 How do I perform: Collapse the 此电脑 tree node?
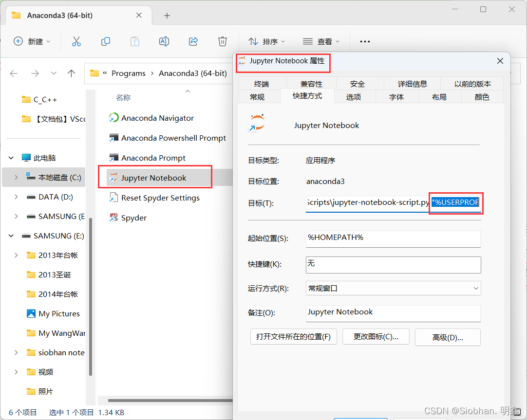(11, 158)
